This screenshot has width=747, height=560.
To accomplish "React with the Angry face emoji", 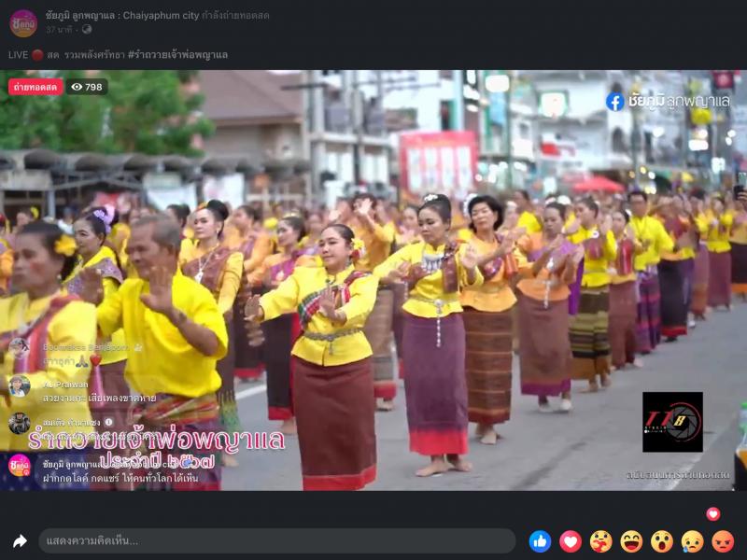I will click(x=723, y=541).
